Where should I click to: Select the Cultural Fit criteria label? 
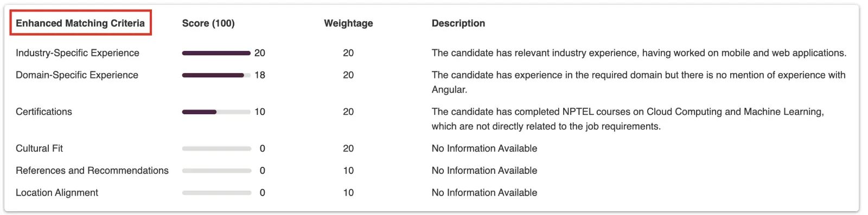pyautogui.click(x=39, y=148)
